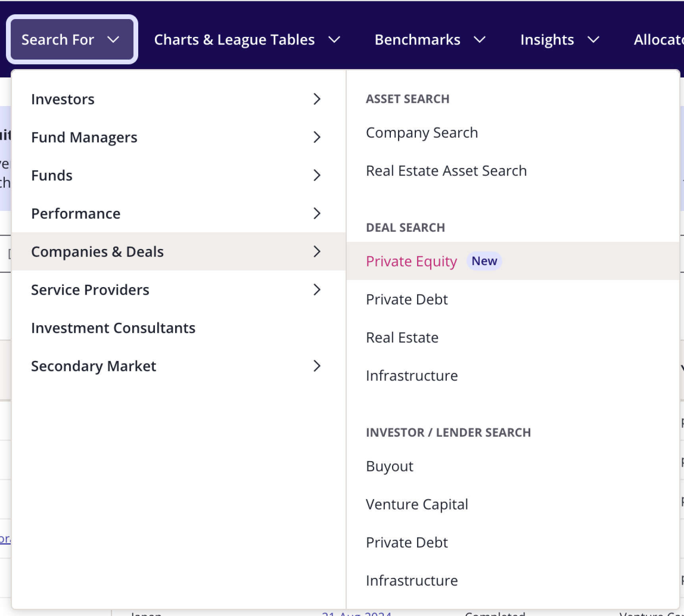Select Venture Capital investor search
684x616 pixels.
(417, 504)
